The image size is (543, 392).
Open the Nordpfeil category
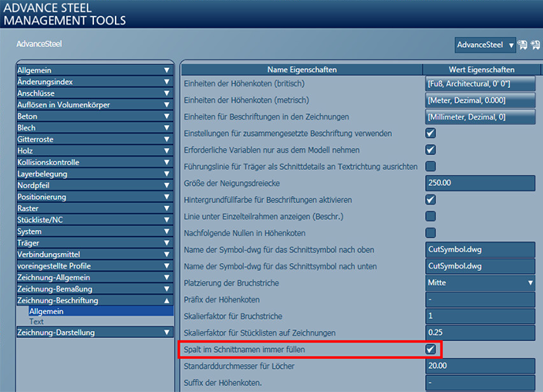coord(95,185)
